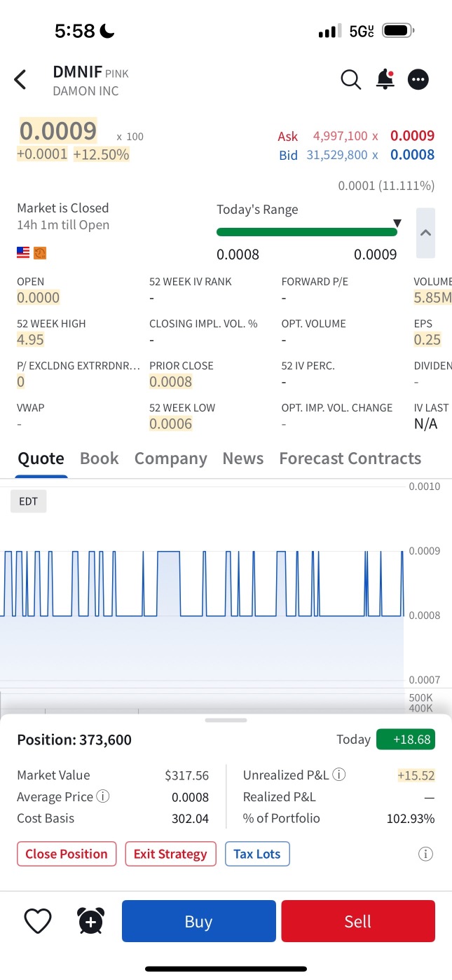Tap the spread 0.0001 (11.111%)
This screenshot has width=452, height=980.
386,186
